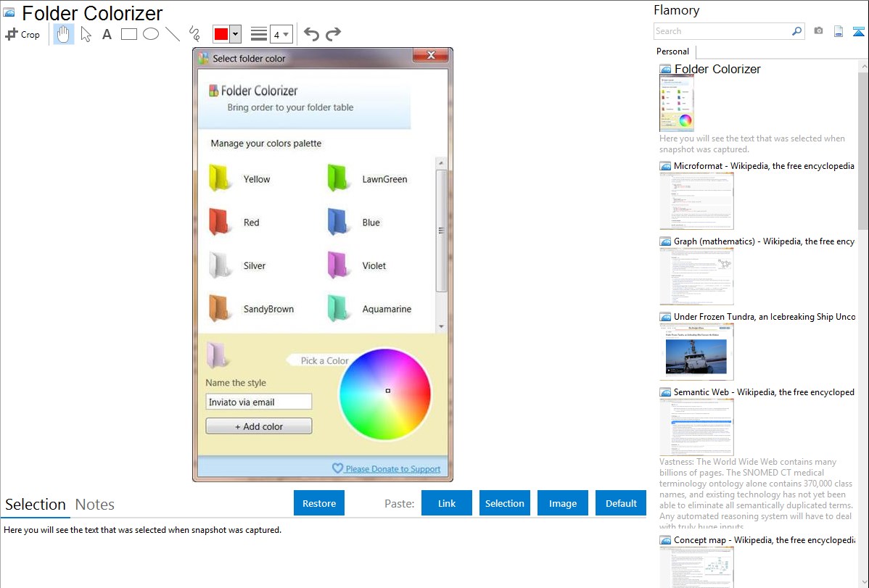Choose the freehand scribble tool
Screen dimensions: 869x588
point(194,34)
